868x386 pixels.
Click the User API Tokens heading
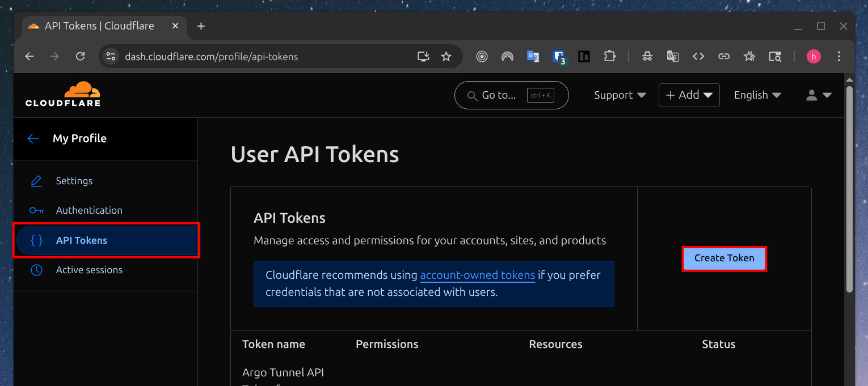[x=315, y=154]
